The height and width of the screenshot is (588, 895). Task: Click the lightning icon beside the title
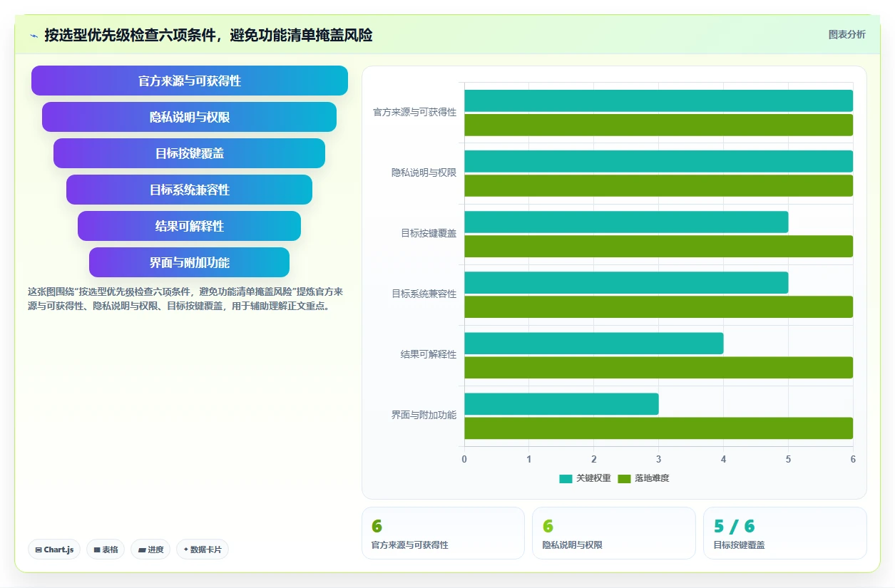[34, 36]
